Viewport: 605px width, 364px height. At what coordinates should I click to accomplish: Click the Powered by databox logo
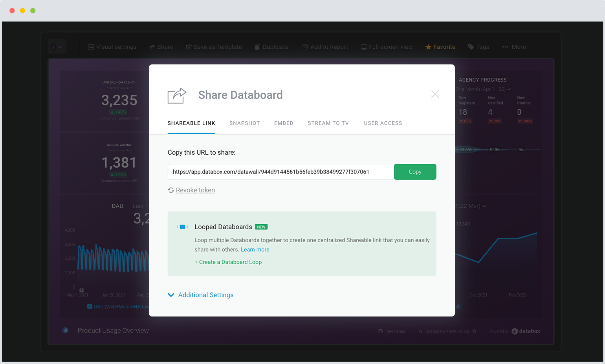pyautogui.click(x=526, y=331)
